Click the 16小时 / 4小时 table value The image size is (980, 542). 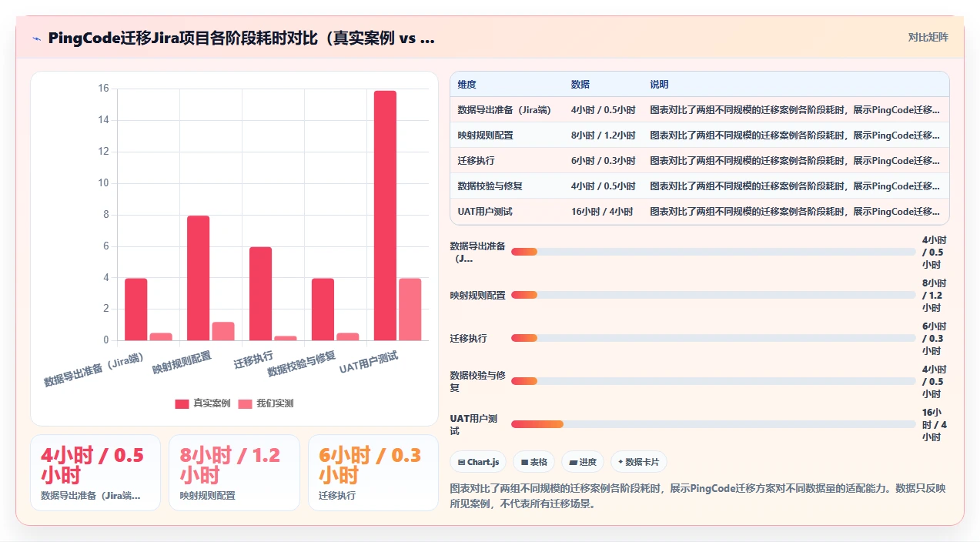pos(602,212)
